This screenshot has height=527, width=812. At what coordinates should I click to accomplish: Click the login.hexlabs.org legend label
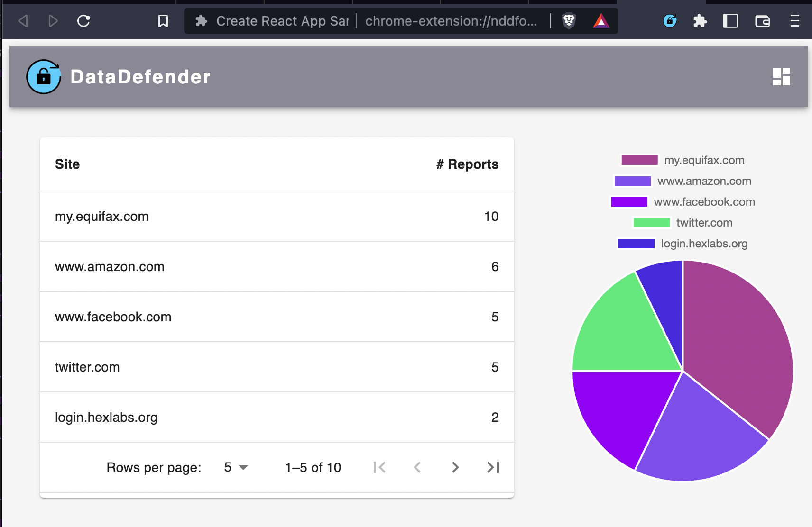pos(704,244)
